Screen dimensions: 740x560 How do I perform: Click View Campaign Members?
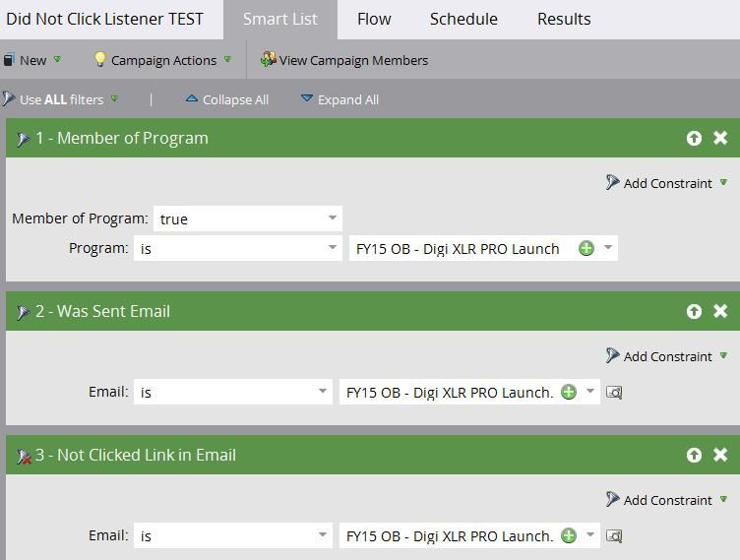click(x=344, y=60)
